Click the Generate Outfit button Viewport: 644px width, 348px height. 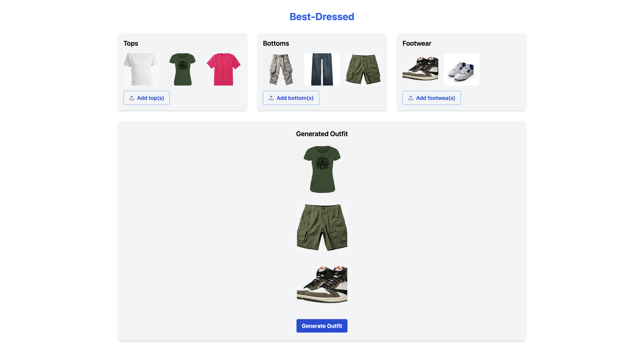point(322,326)
